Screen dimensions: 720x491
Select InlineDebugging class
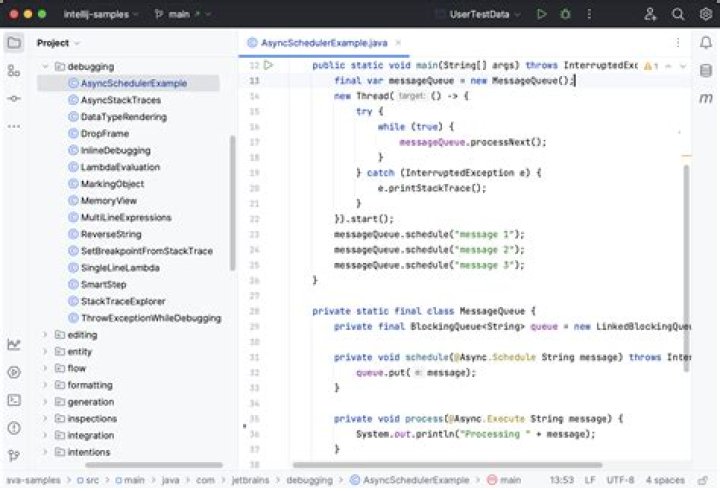(115, 150)
